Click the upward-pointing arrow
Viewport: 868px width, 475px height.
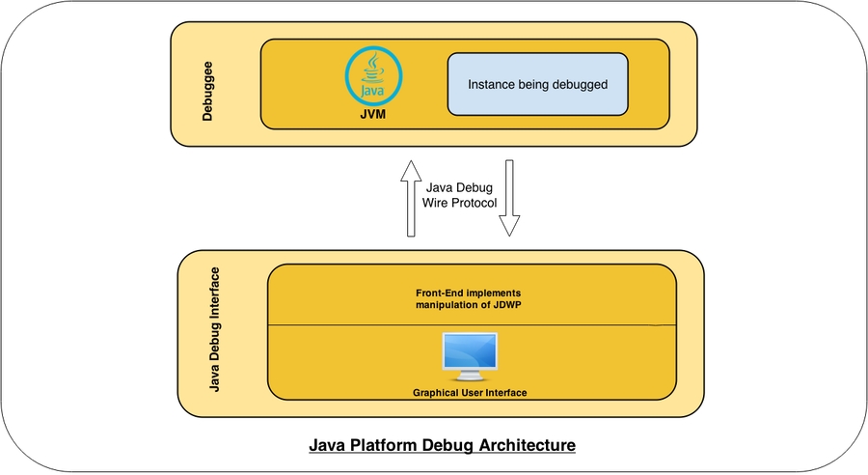click(410, 197)
